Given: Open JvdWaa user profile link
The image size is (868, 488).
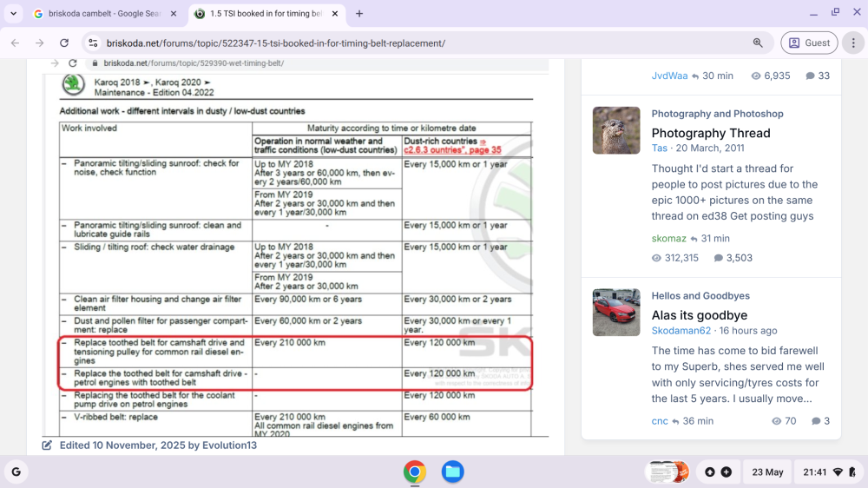Looking at the screenshot, I should [x=669, y=76].
